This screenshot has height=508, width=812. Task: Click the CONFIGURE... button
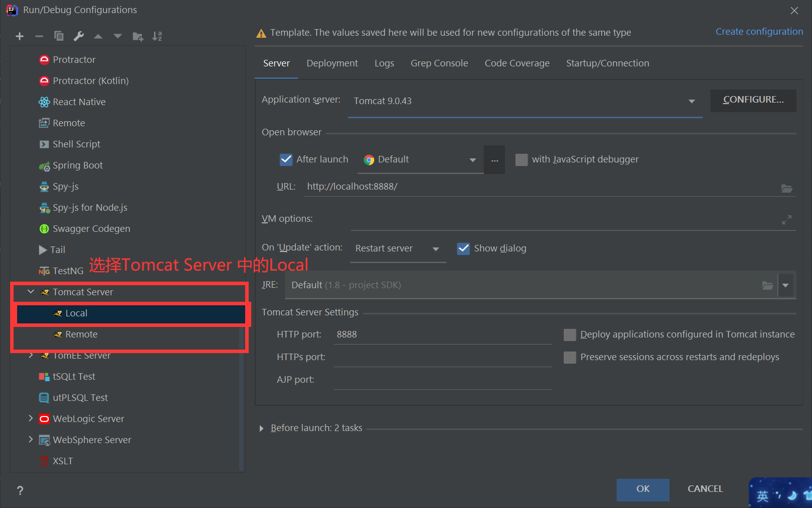[753, 100]
